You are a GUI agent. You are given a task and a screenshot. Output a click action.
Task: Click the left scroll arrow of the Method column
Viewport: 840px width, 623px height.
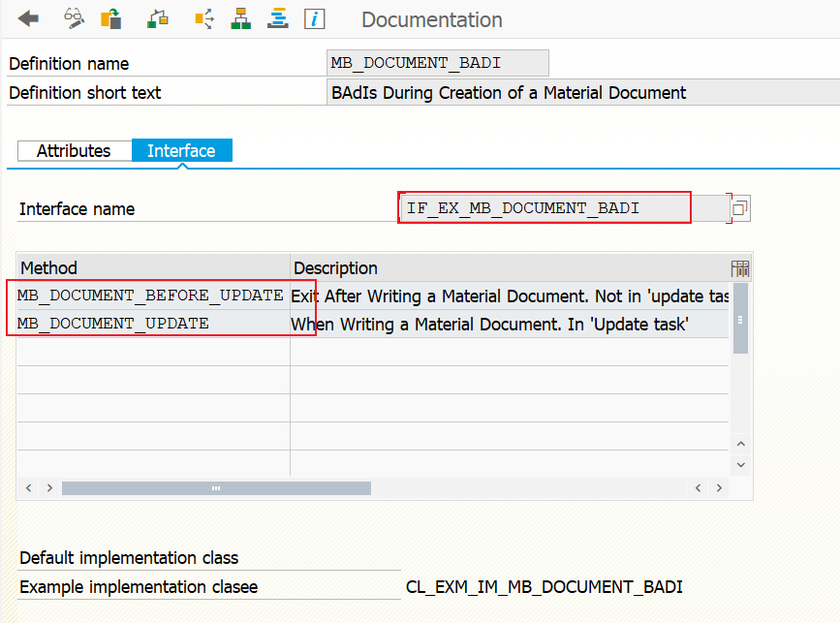pyautogui.click(x=29, y=488)
